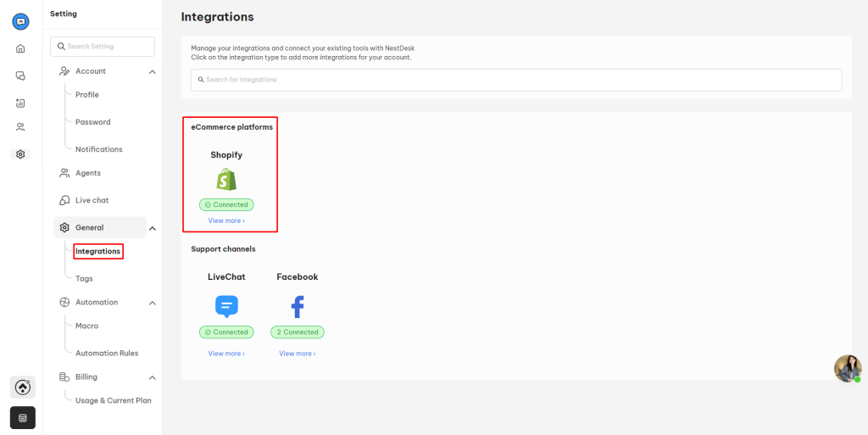
Task: Click the Agents people icon
Action: [x=64, y=173]
